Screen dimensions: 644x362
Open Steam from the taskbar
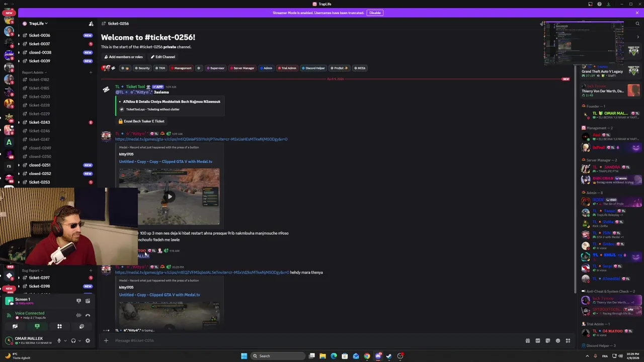tap(389, 356)
